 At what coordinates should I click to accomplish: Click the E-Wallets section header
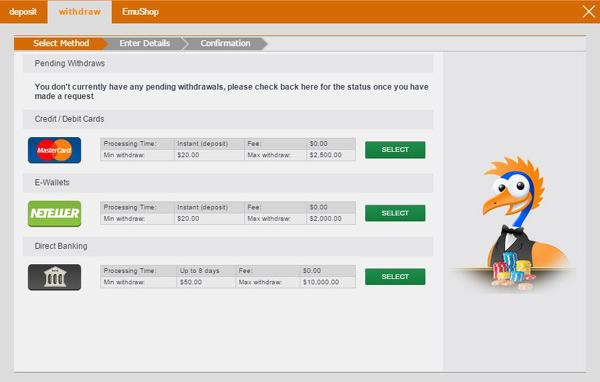[228, 183]
